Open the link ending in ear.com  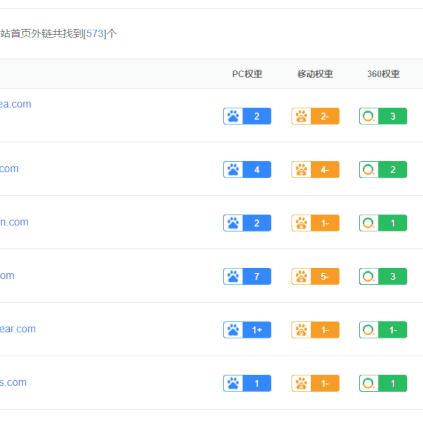(x=18, y=329)
